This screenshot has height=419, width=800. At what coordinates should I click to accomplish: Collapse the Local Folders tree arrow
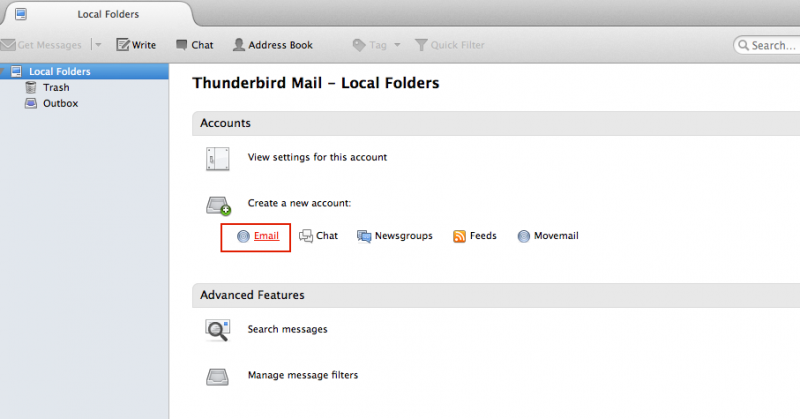(x=3, y=71)
